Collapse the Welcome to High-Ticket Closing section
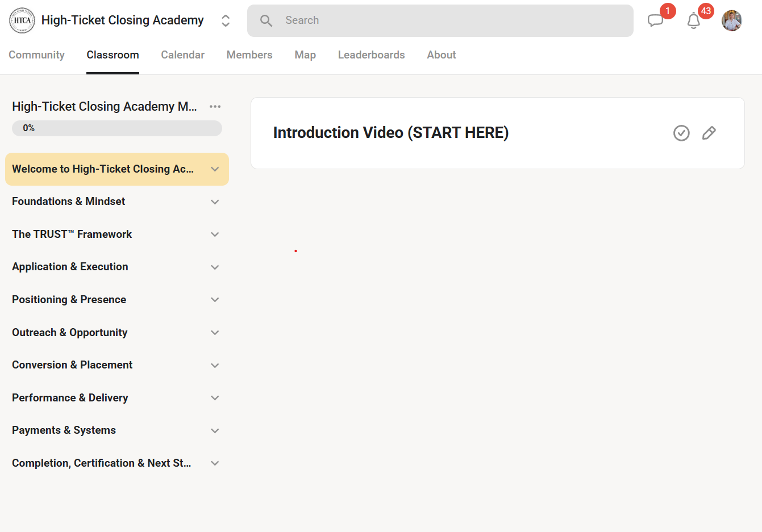This screenshot has width=762, height=532. (215, 169)
